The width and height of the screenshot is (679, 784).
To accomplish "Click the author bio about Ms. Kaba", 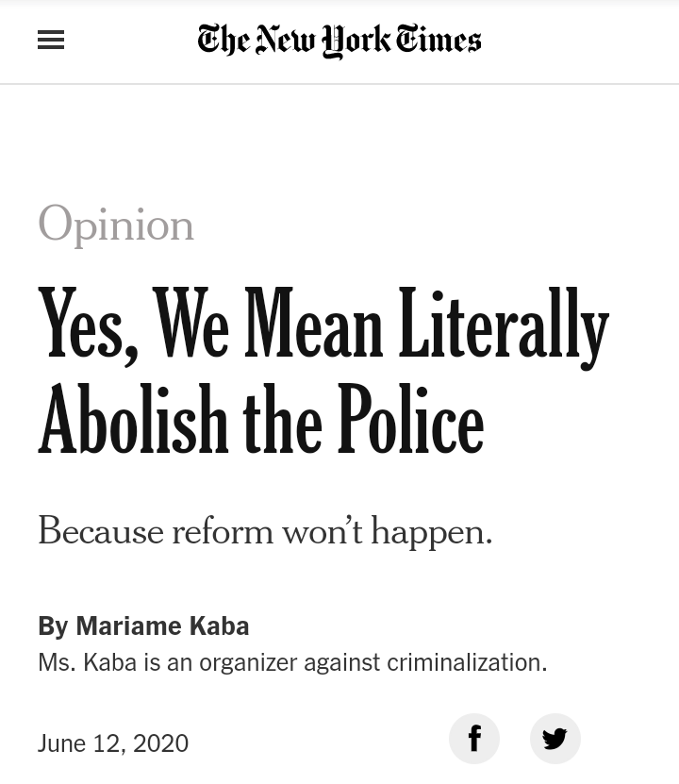I will (292, 662).
